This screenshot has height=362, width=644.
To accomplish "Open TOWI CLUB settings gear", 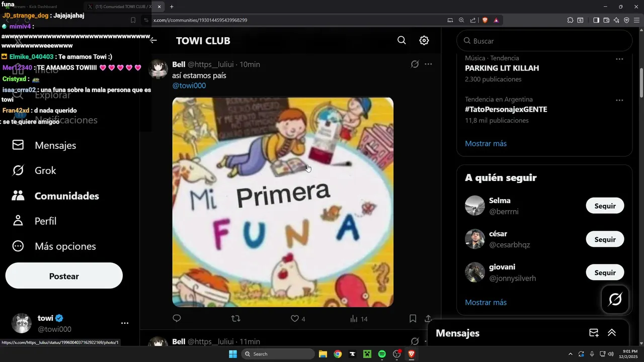I will 424,40.
